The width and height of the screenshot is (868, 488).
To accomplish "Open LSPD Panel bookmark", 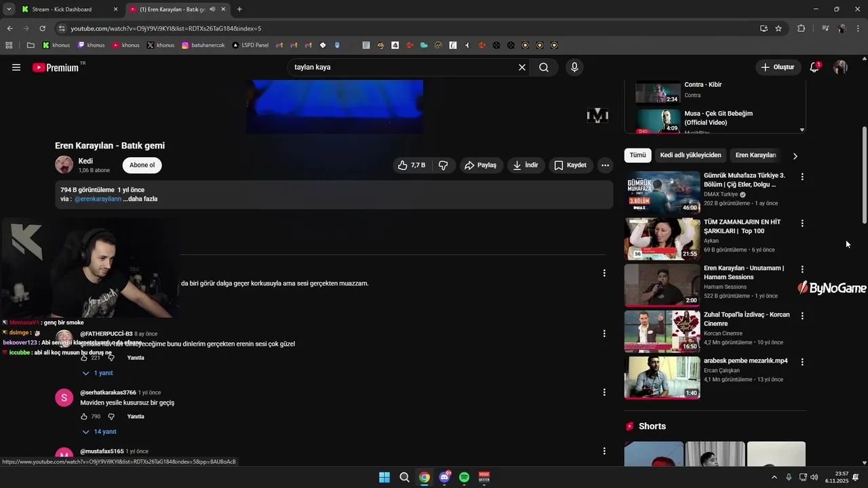I will pyautogui.click(x=250, y=45).
